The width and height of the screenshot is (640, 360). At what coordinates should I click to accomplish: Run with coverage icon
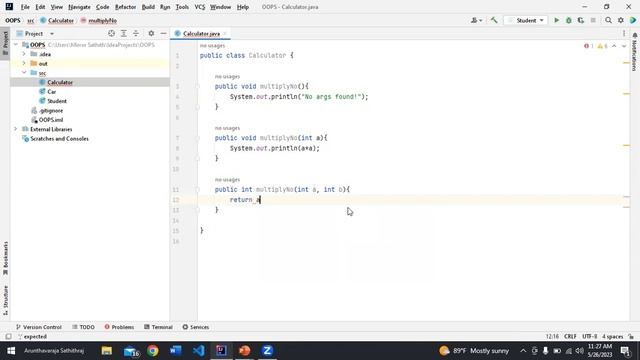pos(581,20)
